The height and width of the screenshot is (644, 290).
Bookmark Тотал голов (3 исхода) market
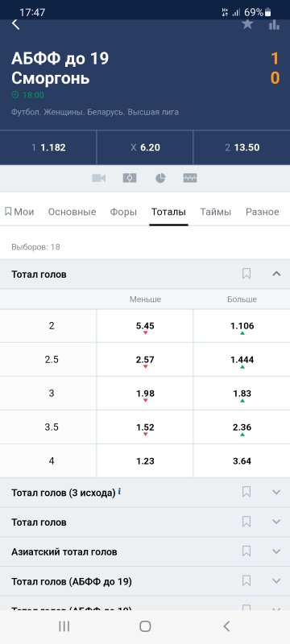coord(246,492)
